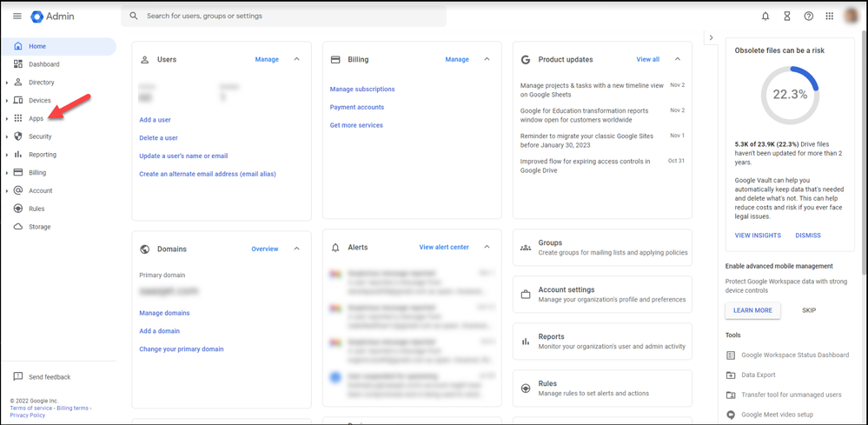Click the search magnifier icon
Screen dimensions: 868x425
134,16
